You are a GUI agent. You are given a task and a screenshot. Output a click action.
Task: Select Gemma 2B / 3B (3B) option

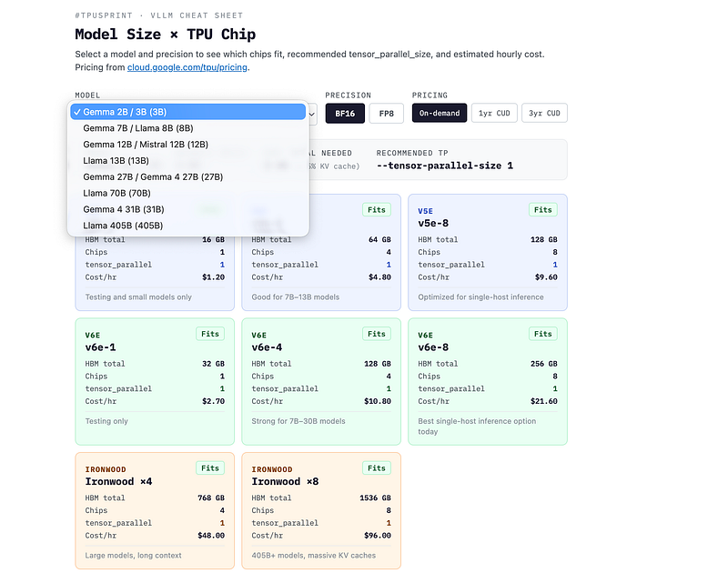(x=187, y=112)
